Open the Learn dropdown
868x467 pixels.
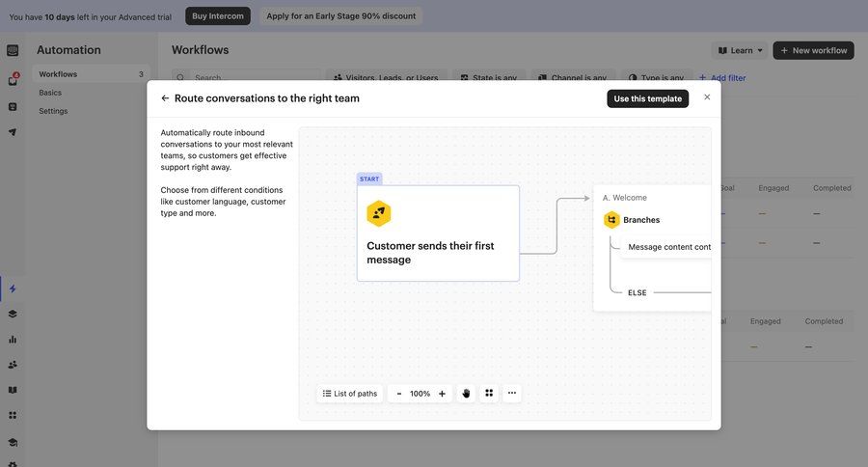[x=740, y=50]
